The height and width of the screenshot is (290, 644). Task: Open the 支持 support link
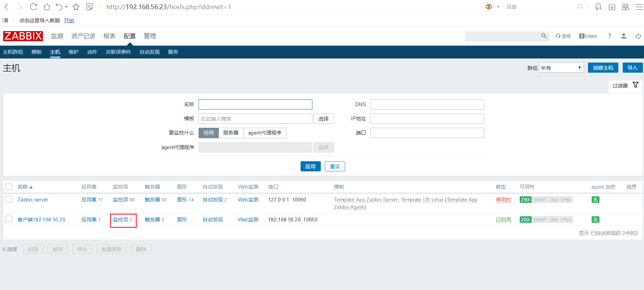tap(563, 36)
